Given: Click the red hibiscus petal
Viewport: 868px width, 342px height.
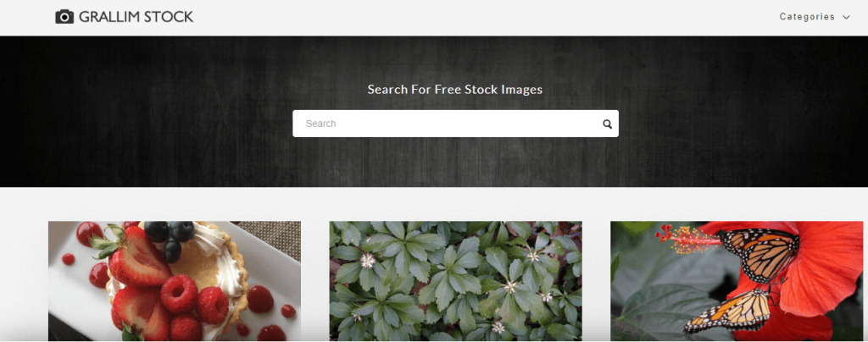Looking at the screenshot, I should point(820,271).
